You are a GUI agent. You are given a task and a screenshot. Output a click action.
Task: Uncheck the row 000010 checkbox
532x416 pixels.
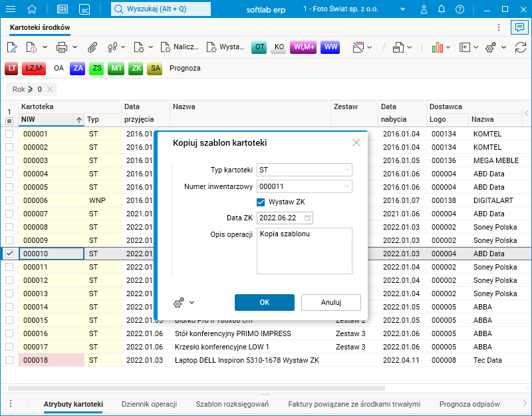[9, 254]
